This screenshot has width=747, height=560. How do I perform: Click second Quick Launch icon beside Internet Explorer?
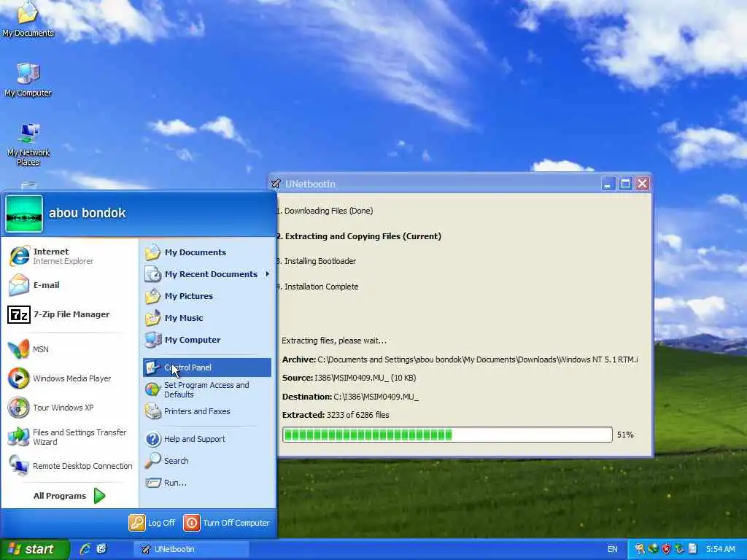coord(101,549)
